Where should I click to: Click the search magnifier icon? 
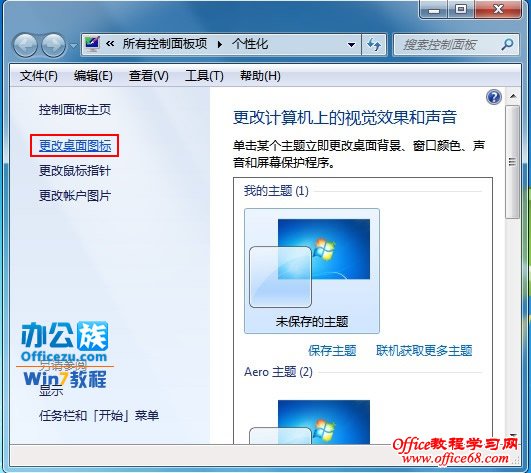(x=507, y=44)
